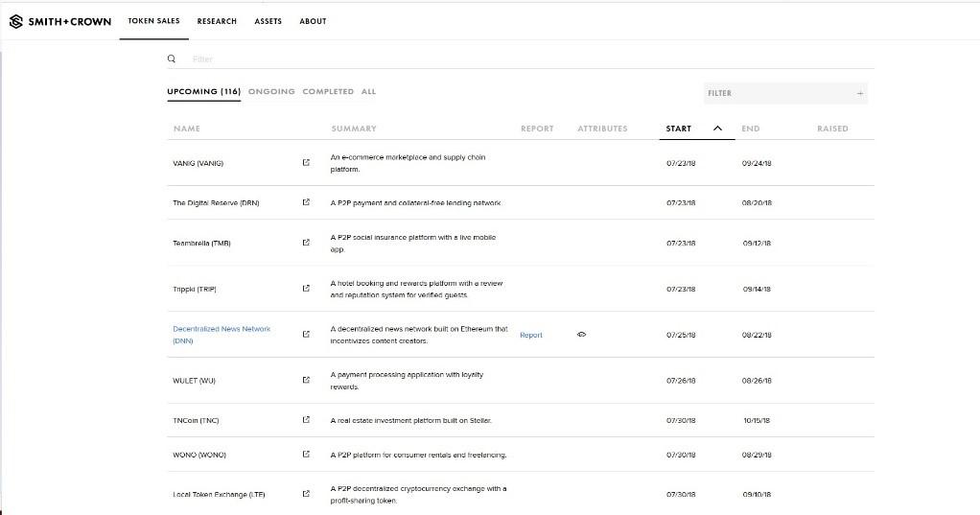
Task: Open external link icon for VANIG
Action: click(x=306, y=162)
